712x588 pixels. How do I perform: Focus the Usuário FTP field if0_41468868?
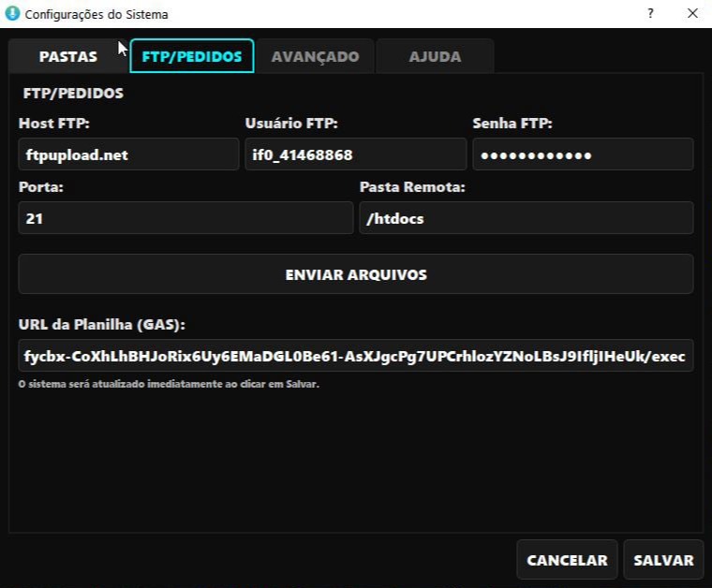pyautogui.click(x=356, y=154)
